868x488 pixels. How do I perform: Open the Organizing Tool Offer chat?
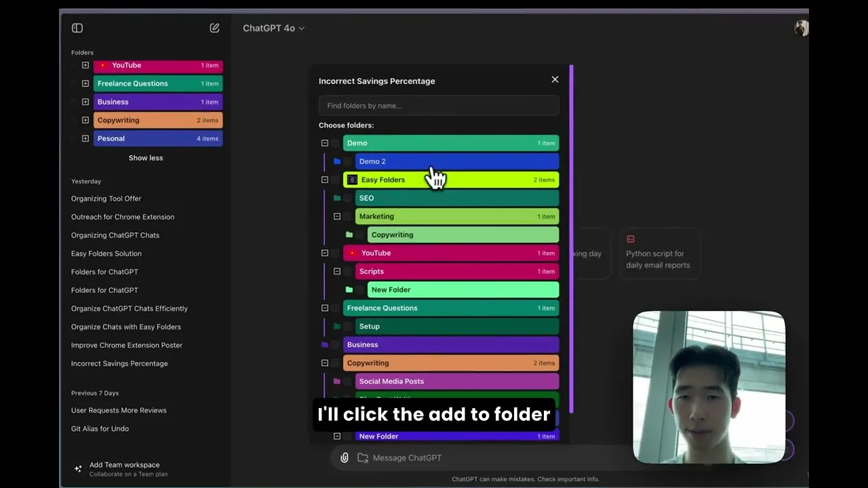click(106, 199)
